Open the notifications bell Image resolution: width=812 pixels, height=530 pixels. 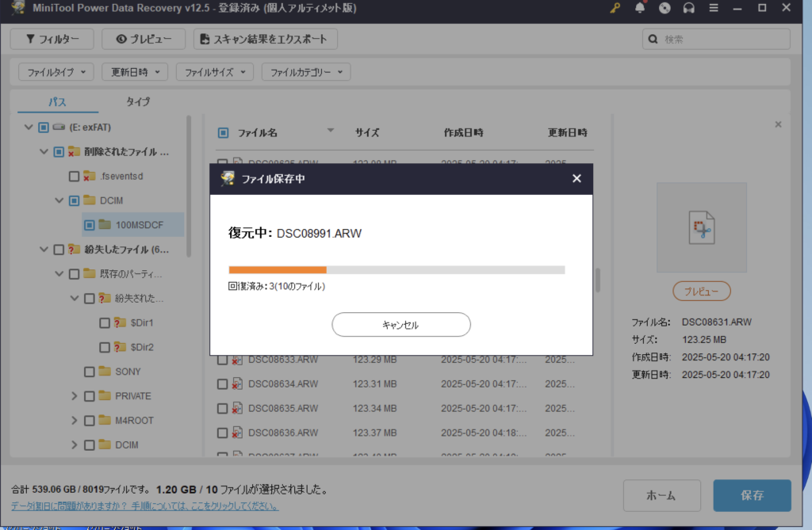point(640,8)
